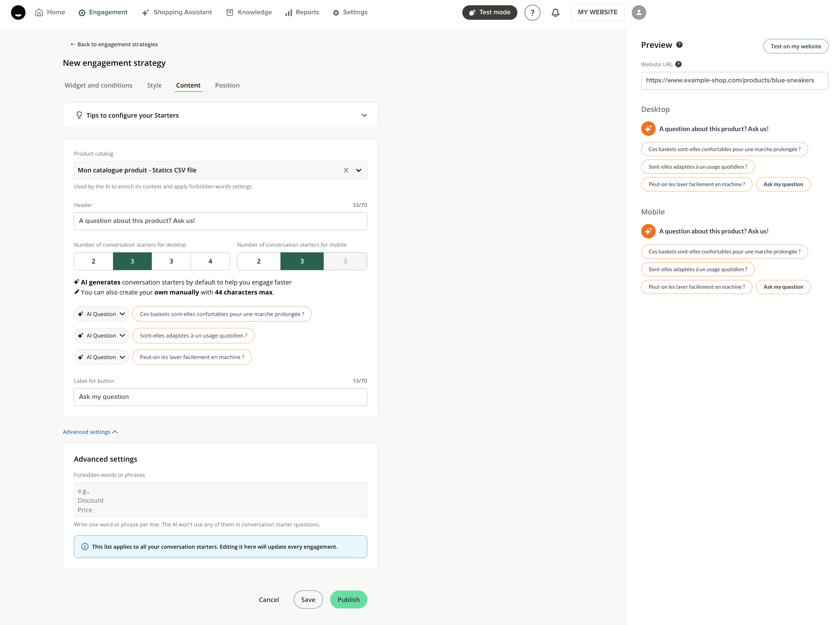840x625 pixels.
Task: Select 2 desktop conversation starters
Action: (93, 261)
